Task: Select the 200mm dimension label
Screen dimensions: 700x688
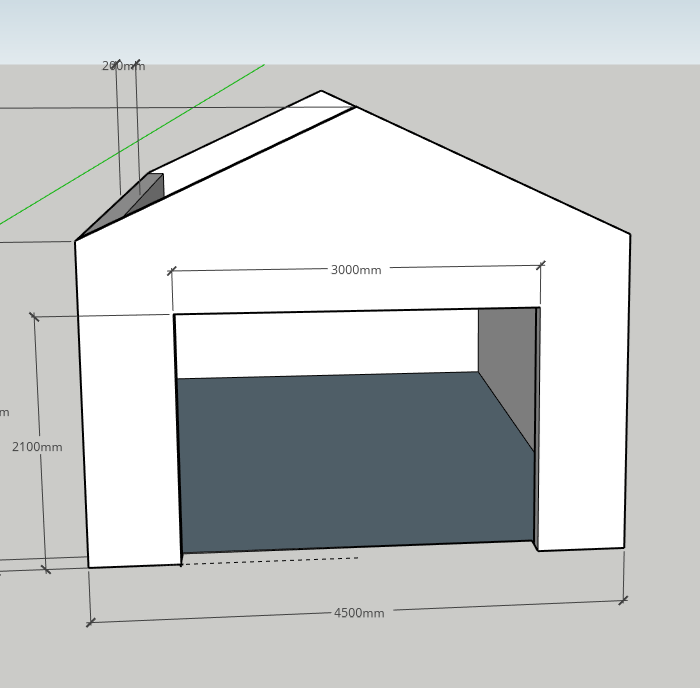Action: [x=124, y=66]
